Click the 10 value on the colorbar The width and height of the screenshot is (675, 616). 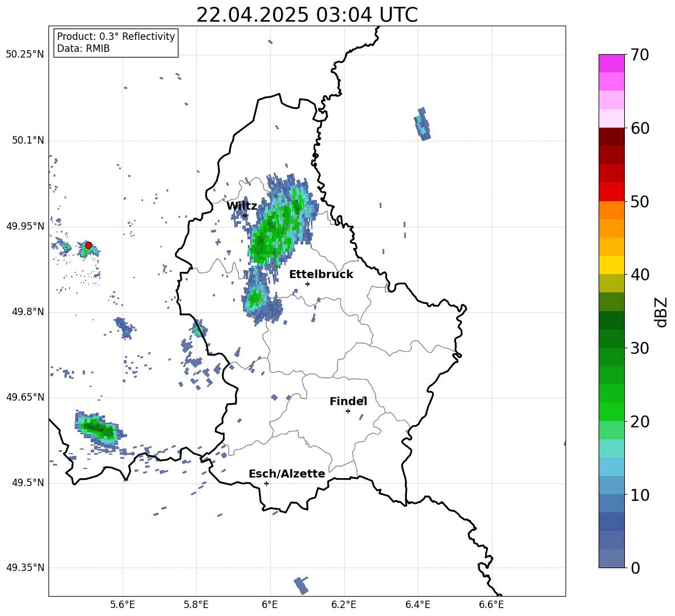point(640,495)
